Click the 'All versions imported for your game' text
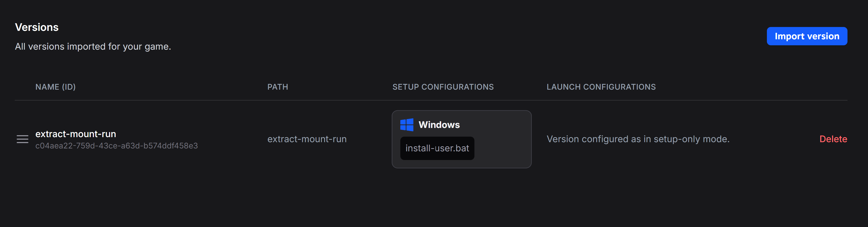 coord(93,47)
